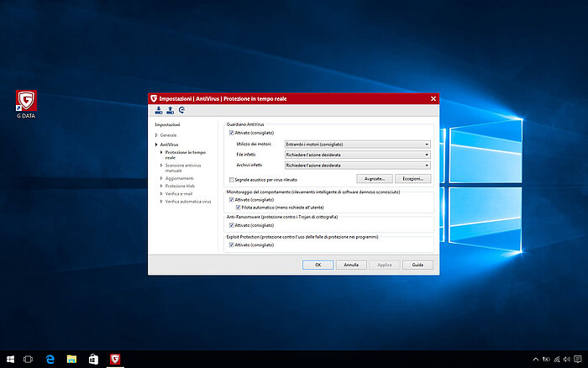Uncheck Attivato under Monitoraggio del comportamento
The image size is (588, 368).
click(231, 200)
